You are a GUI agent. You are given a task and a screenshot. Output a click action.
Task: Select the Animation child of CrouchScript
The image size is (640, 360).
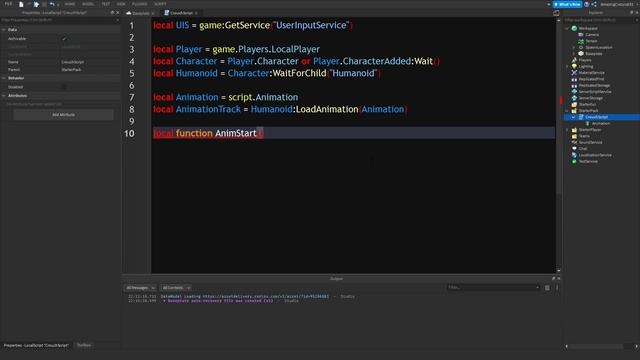pos(600,123)
